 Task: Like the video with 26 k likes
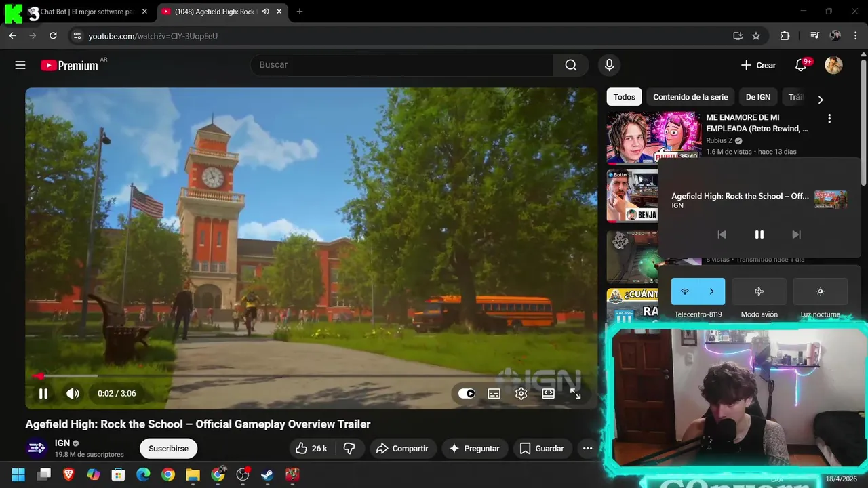pos(311,448)
